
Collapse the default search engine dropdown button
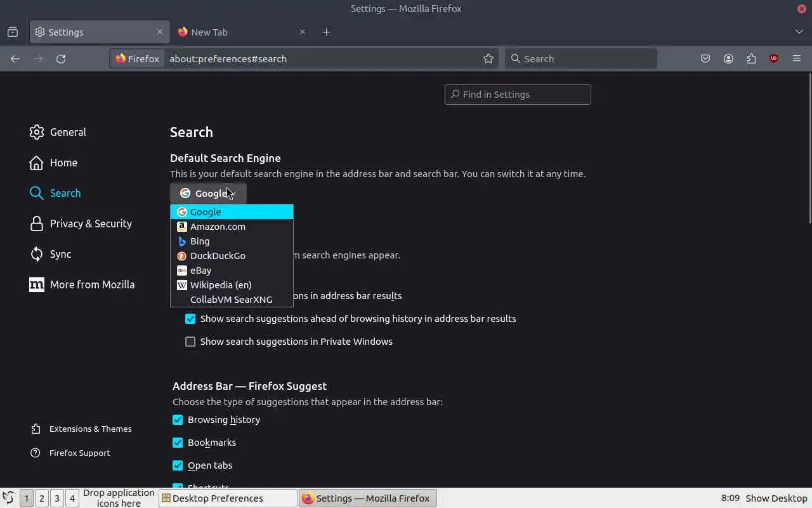(208, 193)
